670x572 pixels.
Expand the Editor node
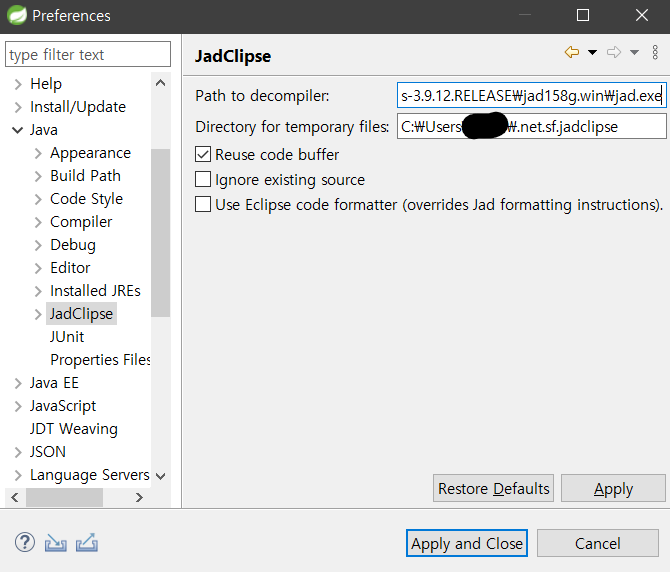[38, 268]
